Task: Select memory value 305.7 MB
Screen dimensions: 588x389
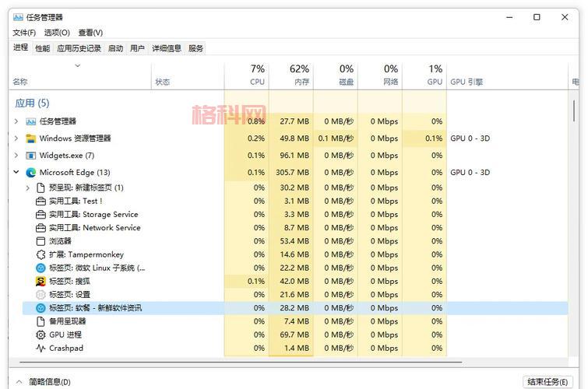Action: pos(293,173)
